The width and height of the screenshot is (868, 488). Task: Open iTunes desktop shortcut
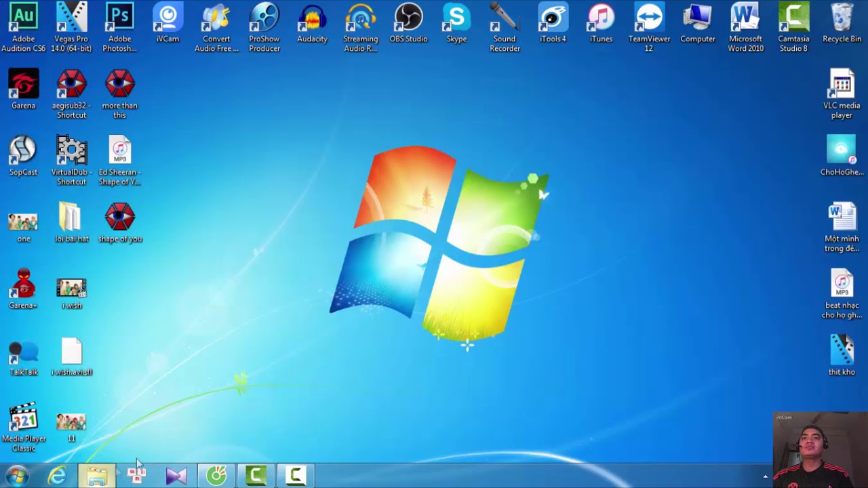click(601, 24)
